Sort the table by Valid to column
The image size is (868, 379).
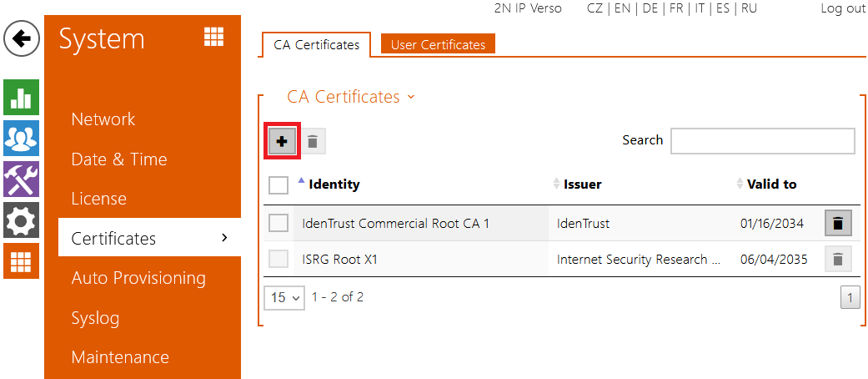click(770, 184)
